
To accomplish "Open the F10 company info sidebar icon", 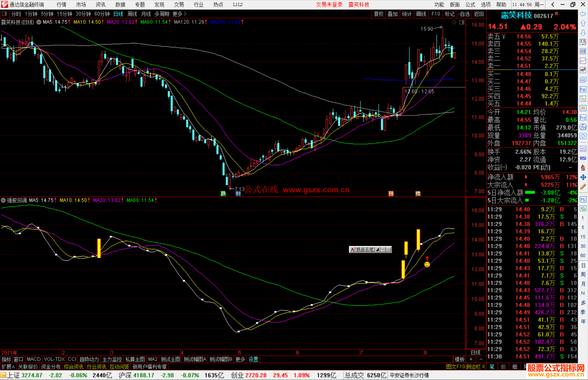I will [583, 89].
